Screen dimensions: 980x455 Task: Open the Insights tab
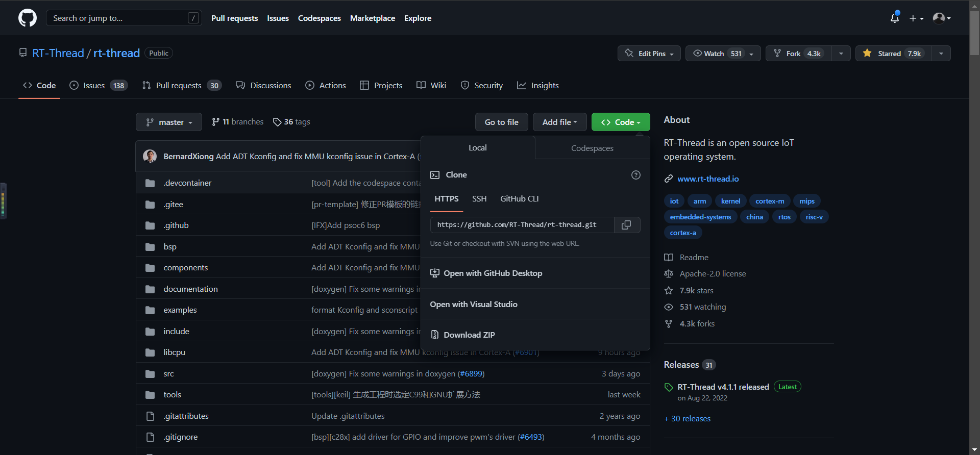pyautogui.click(x=538, y=85)
